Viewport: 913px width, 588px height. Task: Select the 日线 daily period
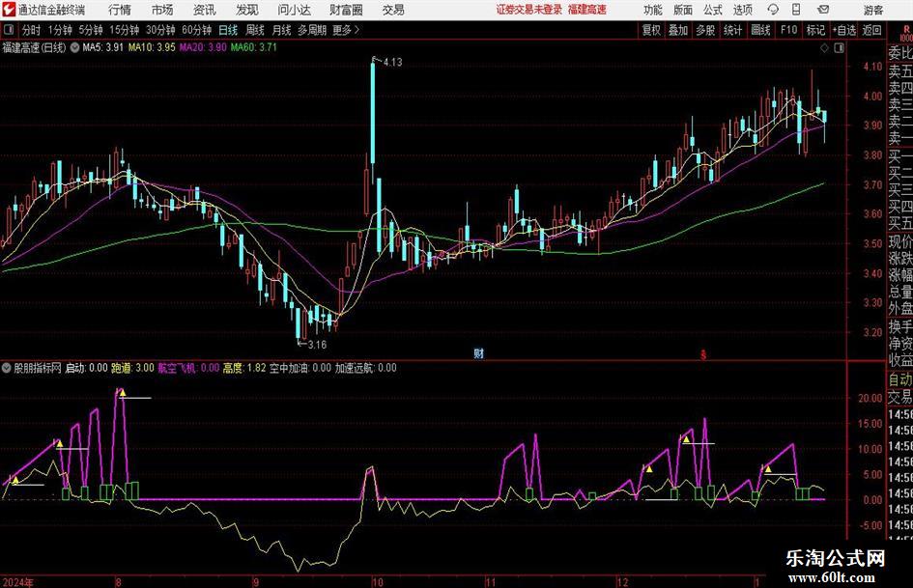click(228, 30)
